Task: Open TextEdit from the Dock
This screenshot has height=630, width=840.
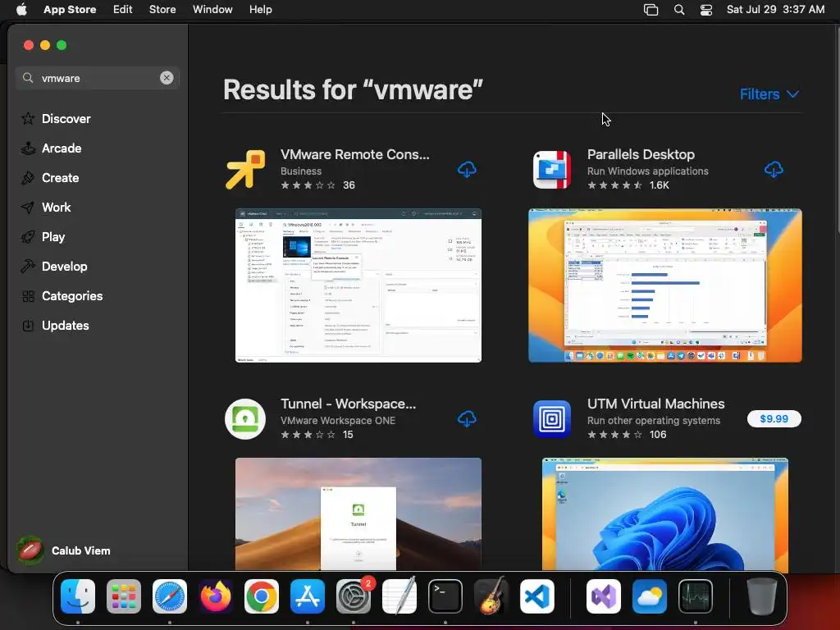Action: [x=399, y=596]
